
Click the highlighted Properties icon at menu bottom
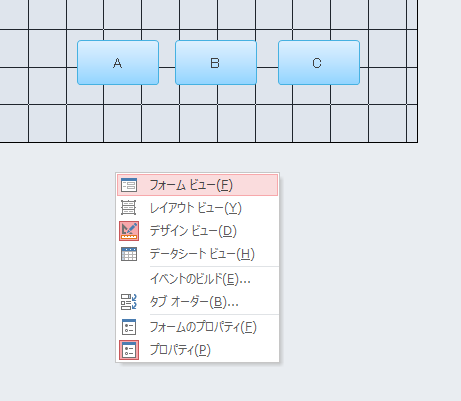[x=129, y=350]
